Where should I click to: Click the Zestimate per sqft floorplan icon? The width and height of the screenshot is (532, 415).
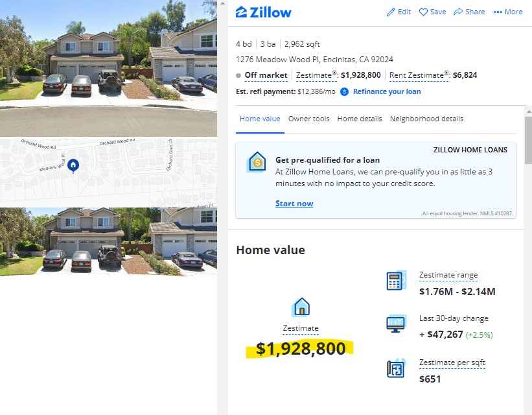[396, 368]
